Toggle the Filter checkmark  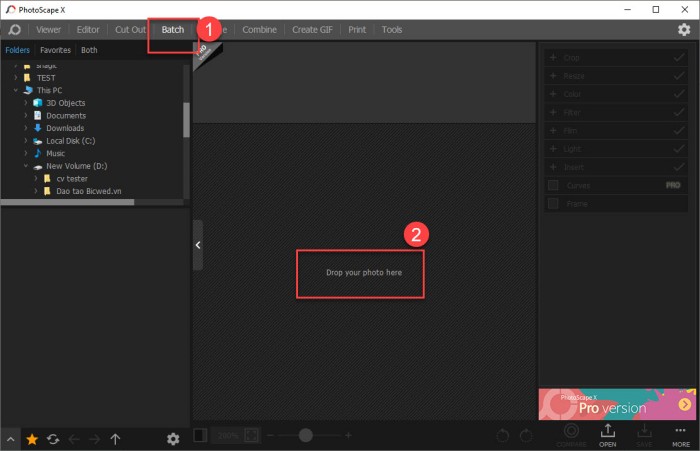[x=679, y=113]
